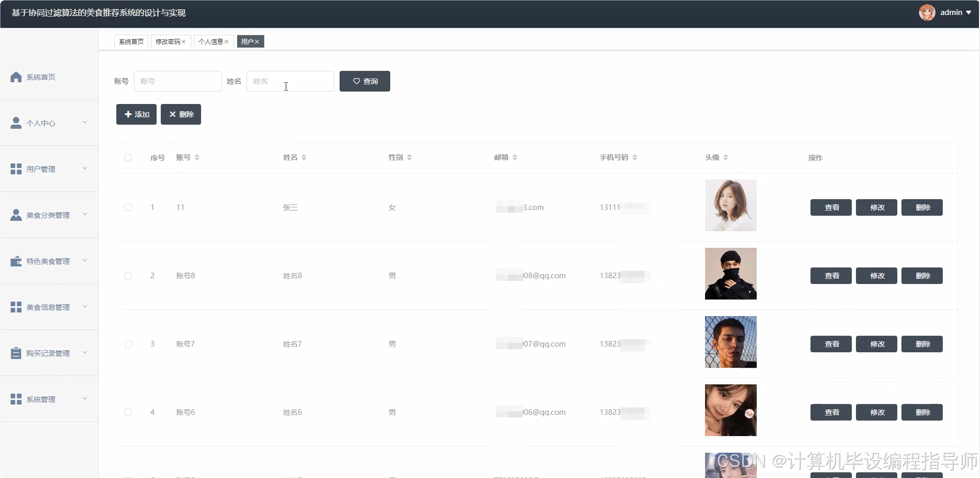Open 用户管理 label in the sidebar
The image size is (980, 478).
[x=41, y=169]
